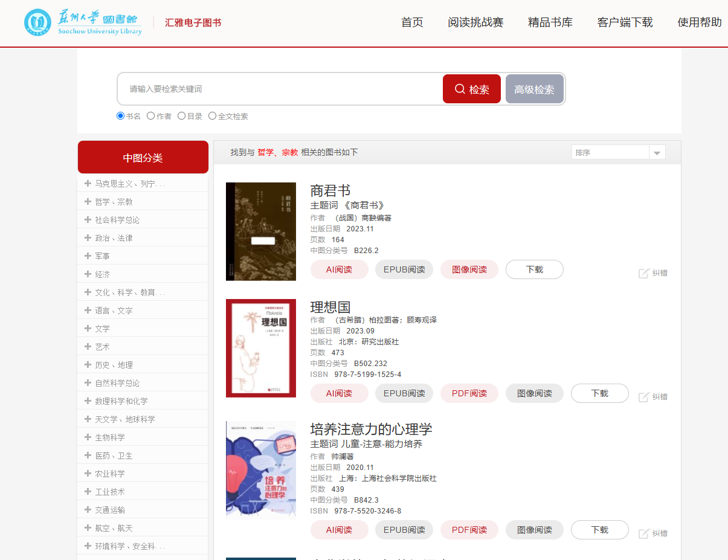Click the plus icon beside 哲学、宗教
Viewport: 728px width, 560px height.
pyautogui.click(x=88, y=202)
